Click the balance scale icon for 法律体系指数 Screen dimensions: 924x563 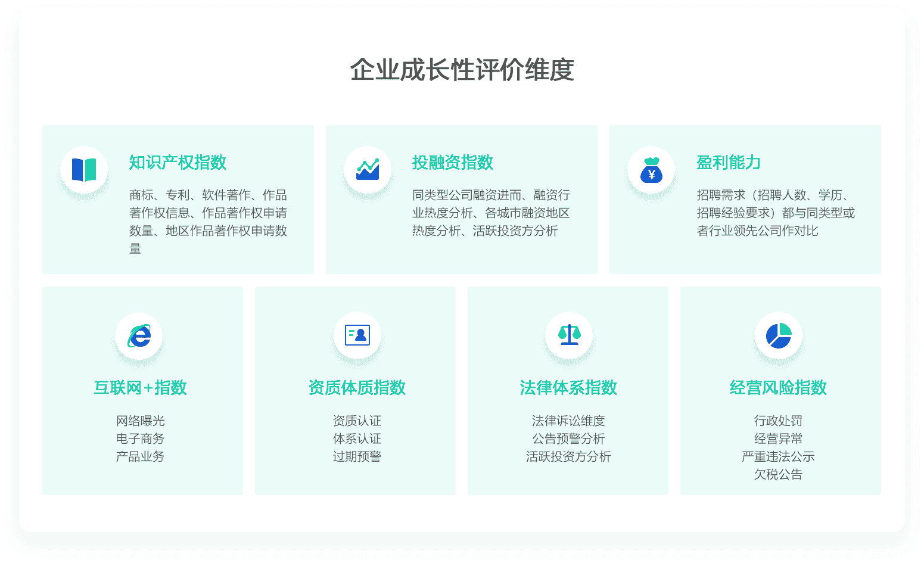(569, 335)
